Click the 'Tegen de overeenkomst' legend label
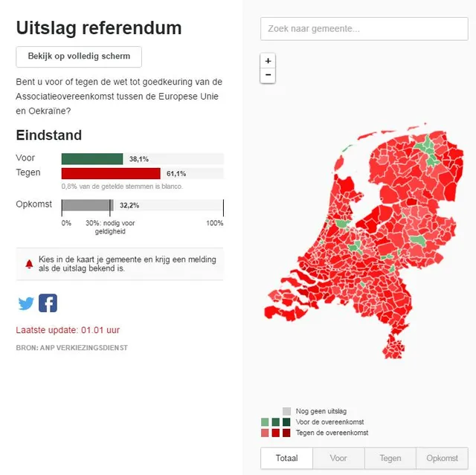 coord(332,433)
